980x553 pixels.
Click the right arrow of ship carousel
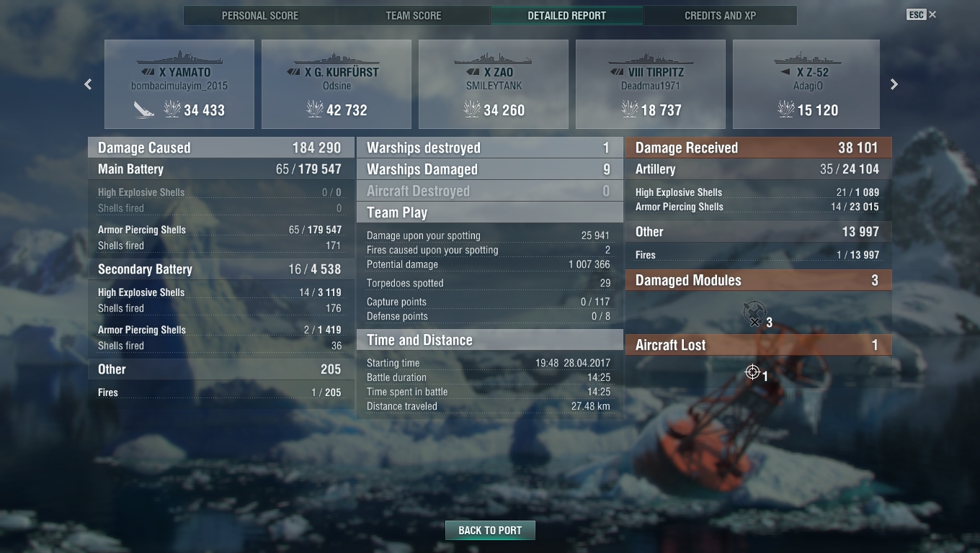[x=894, y=84]
